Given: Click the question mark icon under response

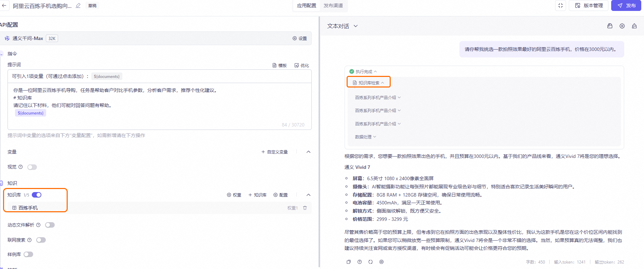Looking at the screenshot, I should click(x=360, y=262).
